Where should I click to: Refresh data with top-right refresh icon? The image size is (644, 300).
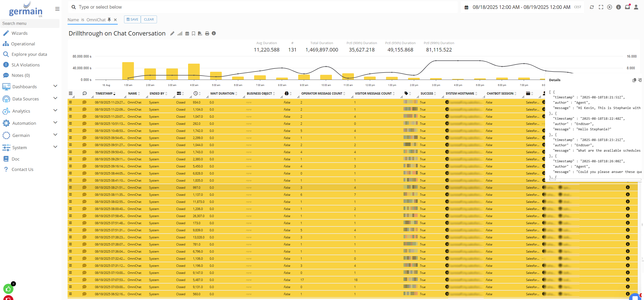pyautogui.click(x=592, y=7)
